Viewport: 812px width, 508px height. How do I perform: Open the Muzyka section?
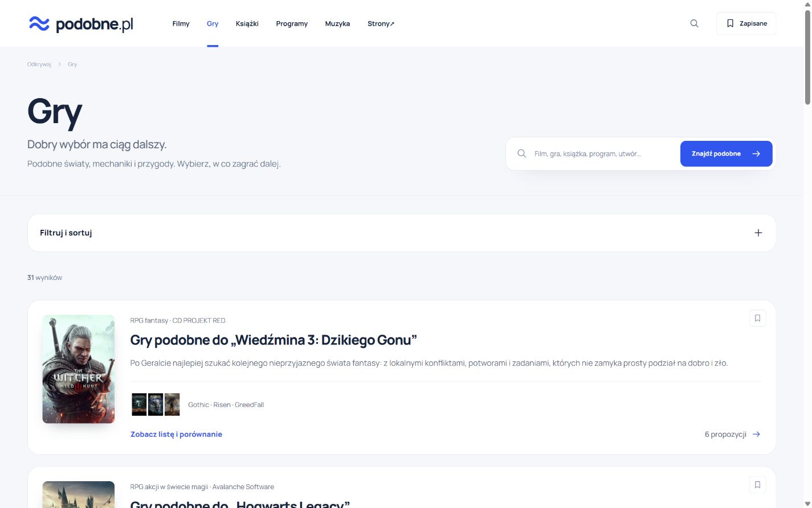point(337,23)
